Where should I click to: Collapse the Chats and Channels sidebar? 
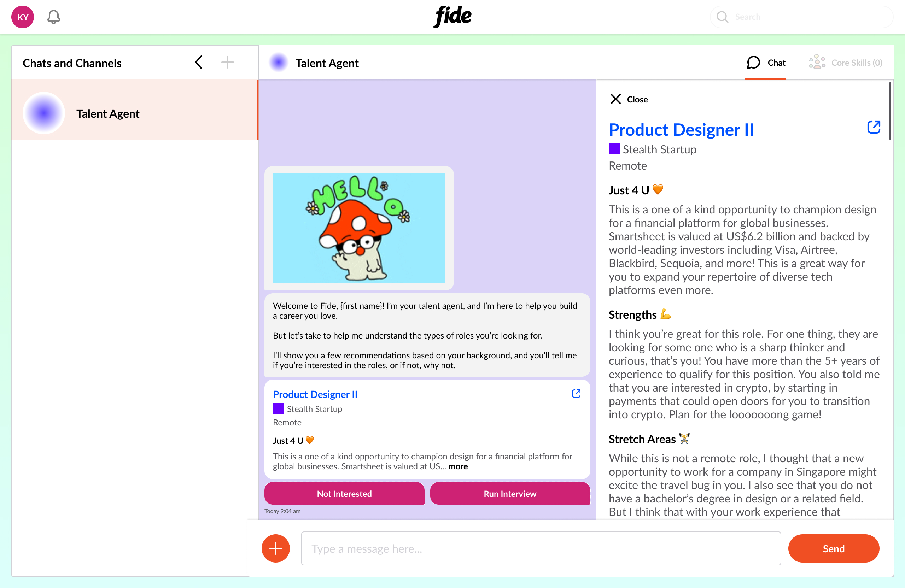(198, 62)
